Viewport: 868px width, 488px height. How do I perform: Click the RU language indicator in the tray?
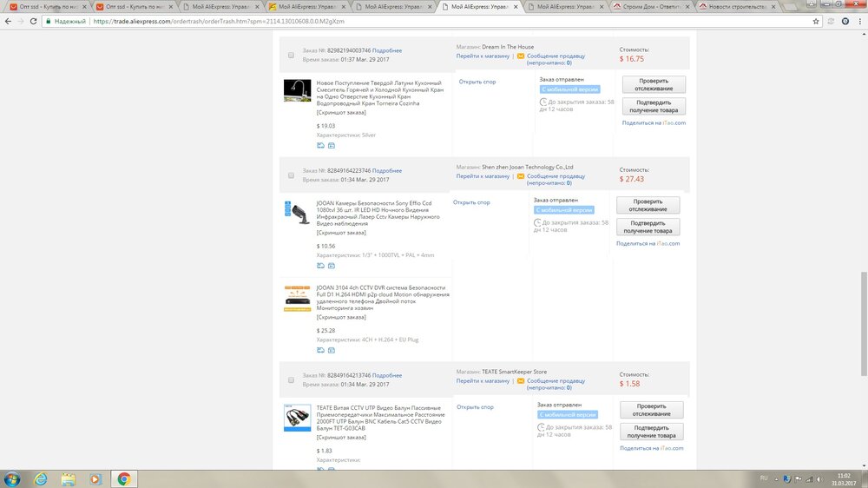tap(764, 478)
